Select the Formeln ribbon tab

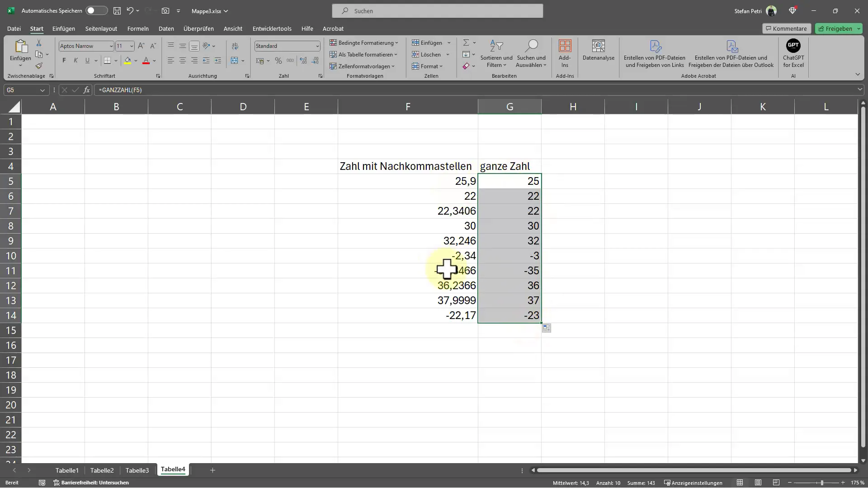pos(138,28)
